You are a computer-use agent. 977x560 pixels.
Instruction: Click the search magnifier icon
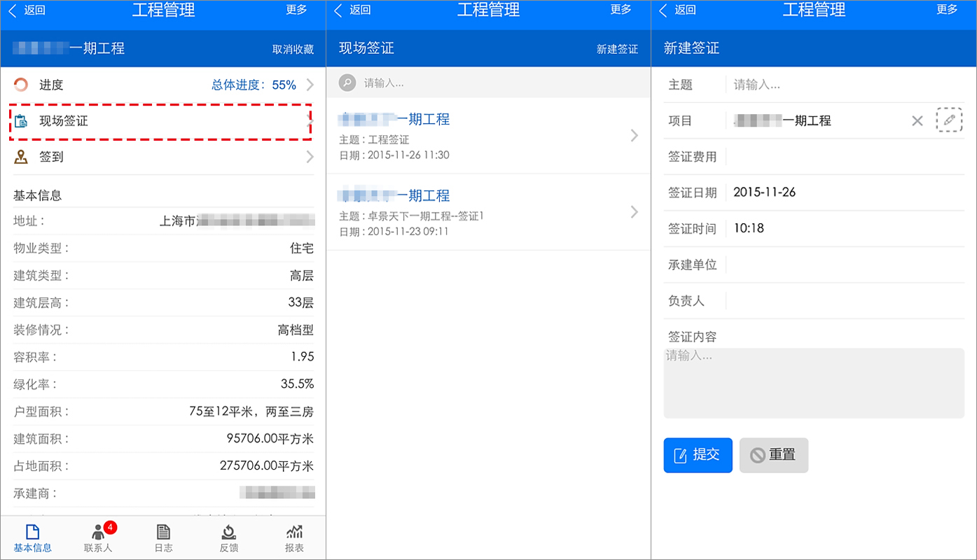(x=347, y=83)
